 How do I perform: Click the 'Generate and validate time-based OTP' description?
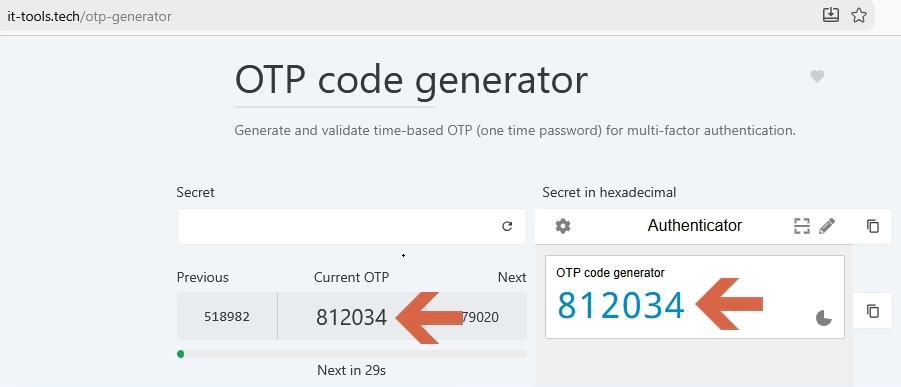515,131
